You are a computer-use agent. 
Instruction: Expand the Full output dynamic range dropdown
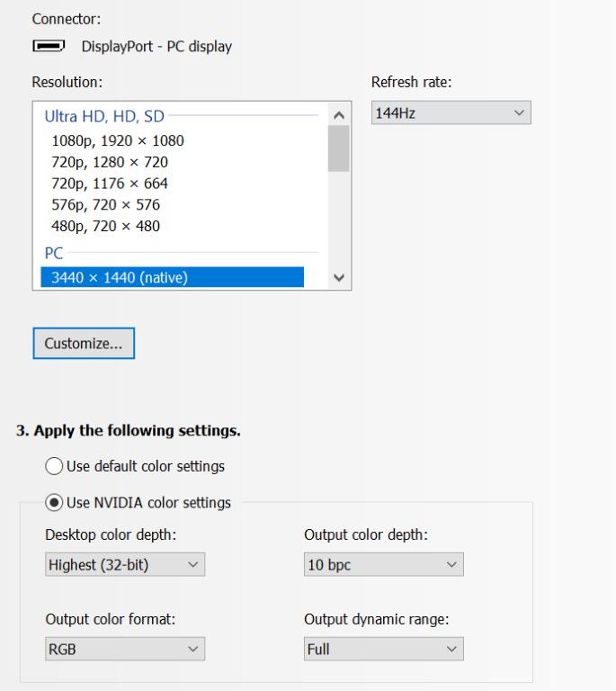click(x=383, y=649)
